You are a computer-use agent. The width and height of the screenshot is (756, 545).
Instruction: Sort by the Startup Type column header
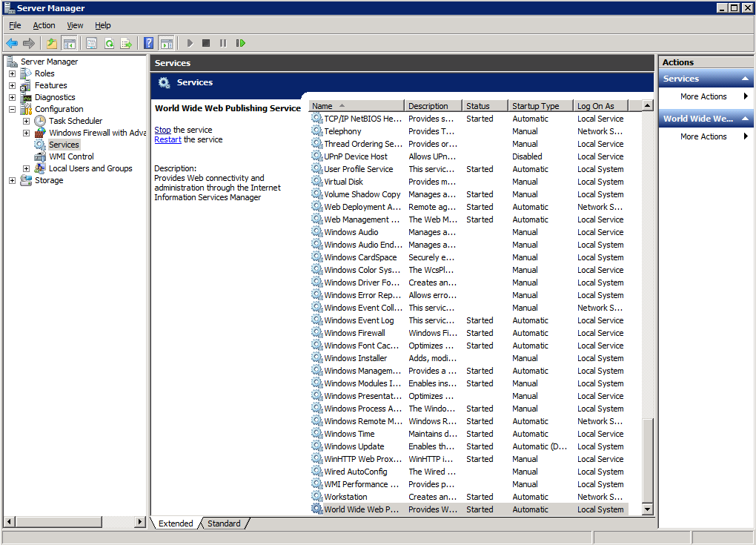pos(540,105)
